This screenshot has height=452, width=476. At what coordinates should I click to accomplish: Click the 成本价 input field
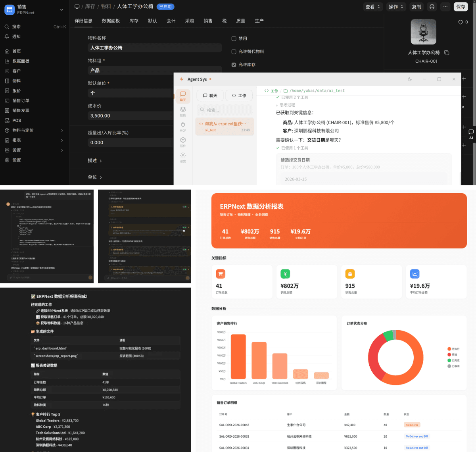pos(130,116)
